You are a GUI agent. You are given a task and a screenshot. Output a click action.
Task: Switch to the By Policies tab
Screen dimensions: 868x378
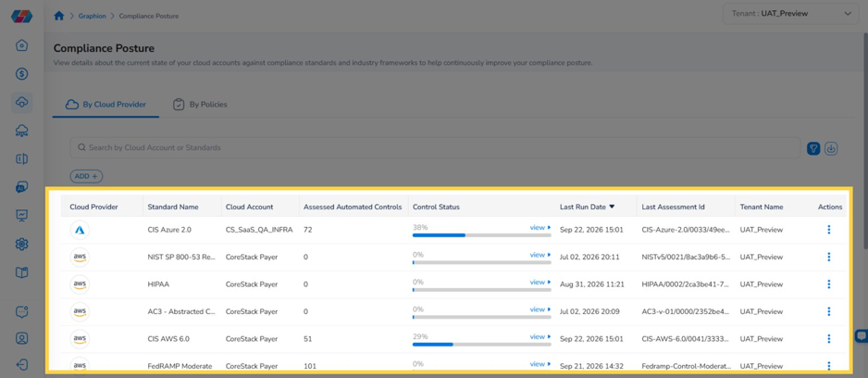[200, 104]
